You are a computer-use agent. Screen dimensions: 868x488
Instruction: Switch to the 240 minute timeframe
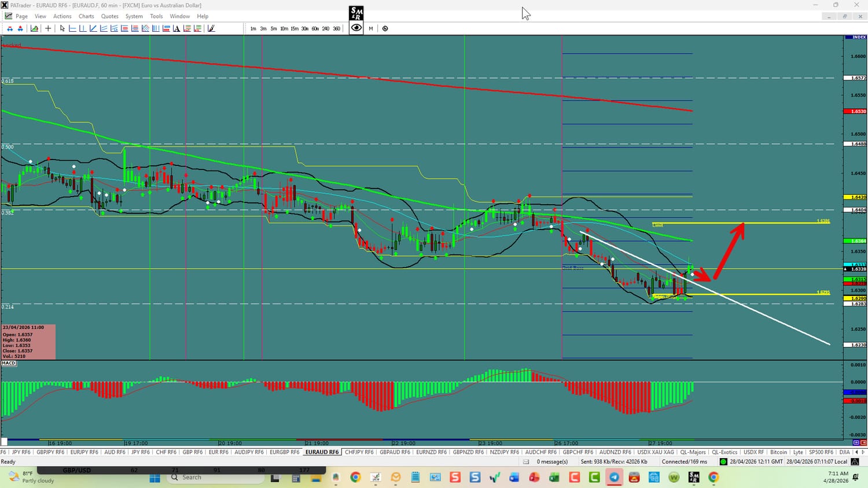pyautogui.click(x=326, y=28)
